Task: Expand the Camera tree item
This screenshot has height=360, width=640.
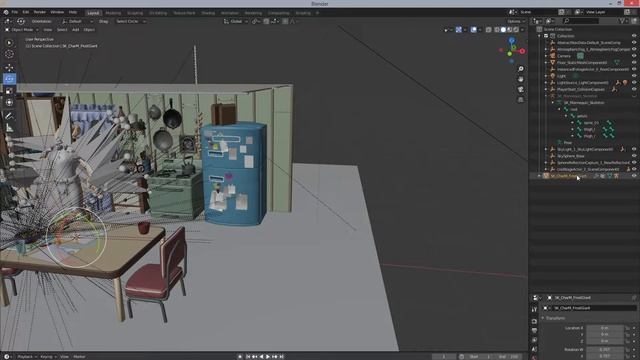Action: (x=546, y=56)
